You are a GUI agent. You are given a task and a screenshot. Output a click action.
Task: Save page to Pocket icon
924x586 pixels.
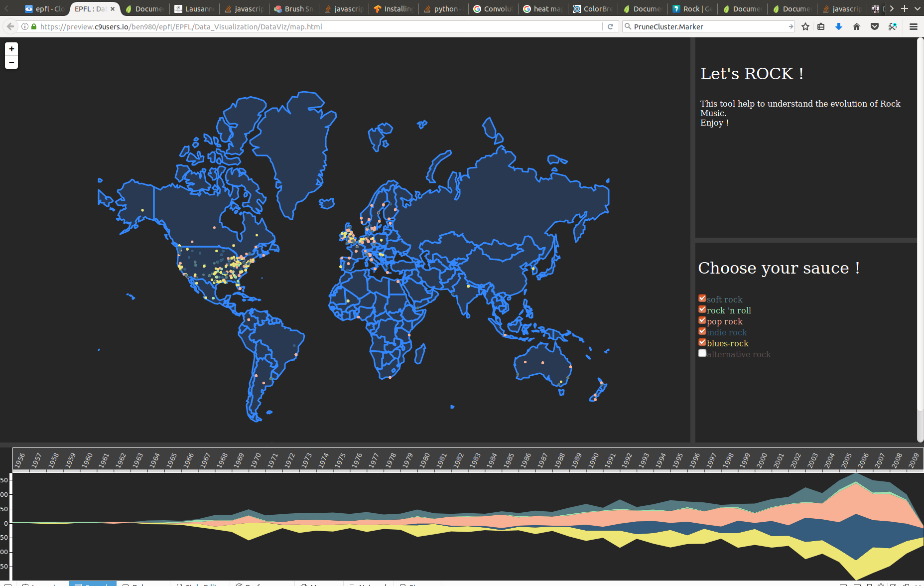(x=875, y=26)
